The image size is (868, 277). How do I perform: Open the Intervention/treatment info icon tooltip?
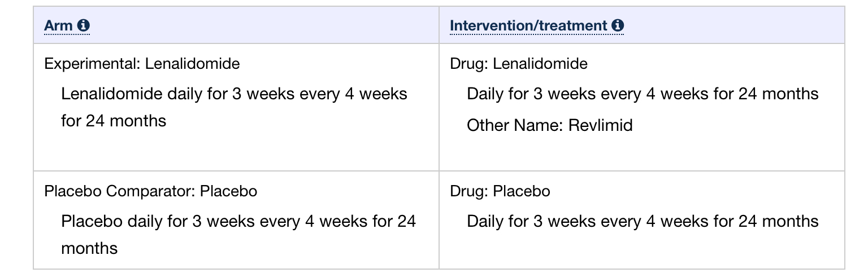[x=618, y=25]
